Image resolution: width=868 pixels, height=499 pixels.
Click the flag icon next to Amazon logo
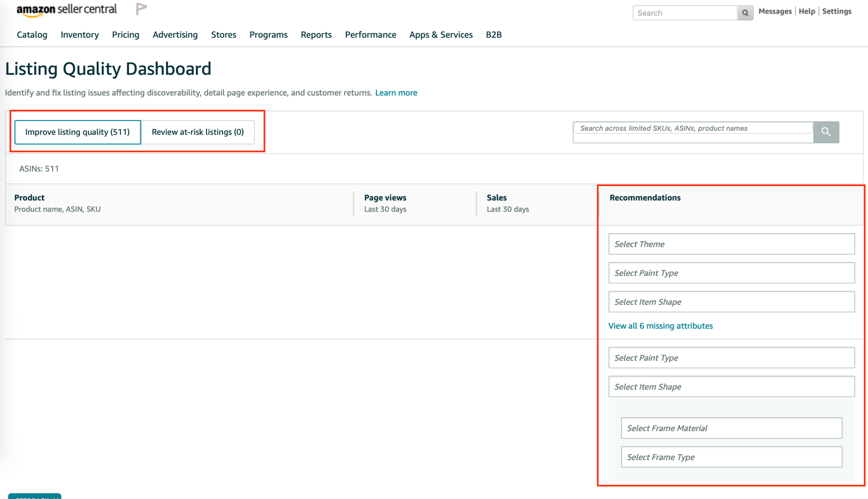[141, 8]
